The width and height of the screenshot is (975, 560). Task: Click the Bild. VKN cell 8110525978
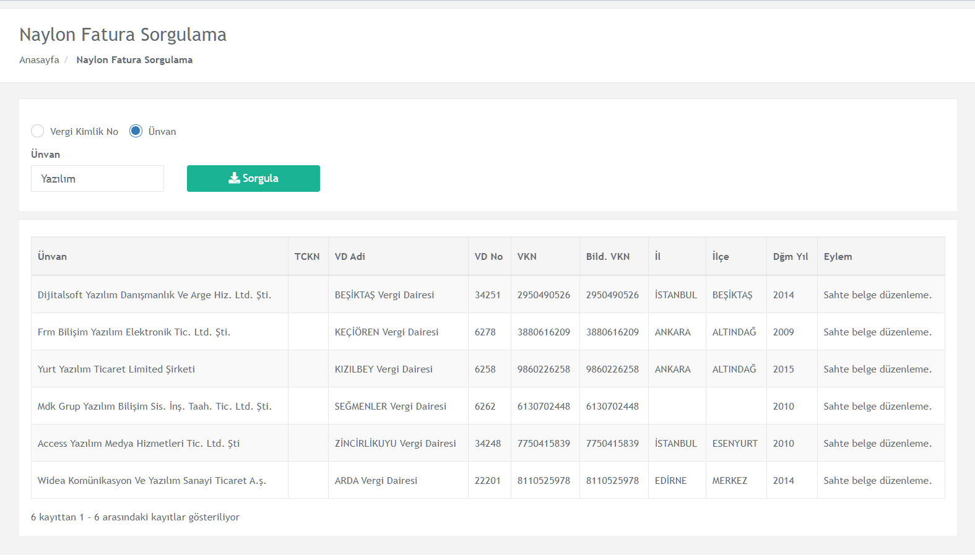click(x=613, y=480)
